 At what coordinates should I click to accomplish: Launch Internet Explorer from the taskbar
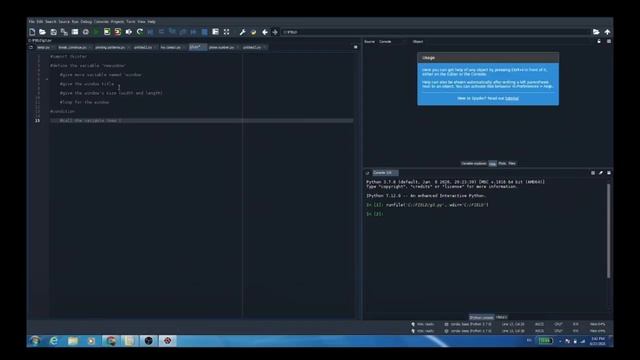tap(53, 341)
